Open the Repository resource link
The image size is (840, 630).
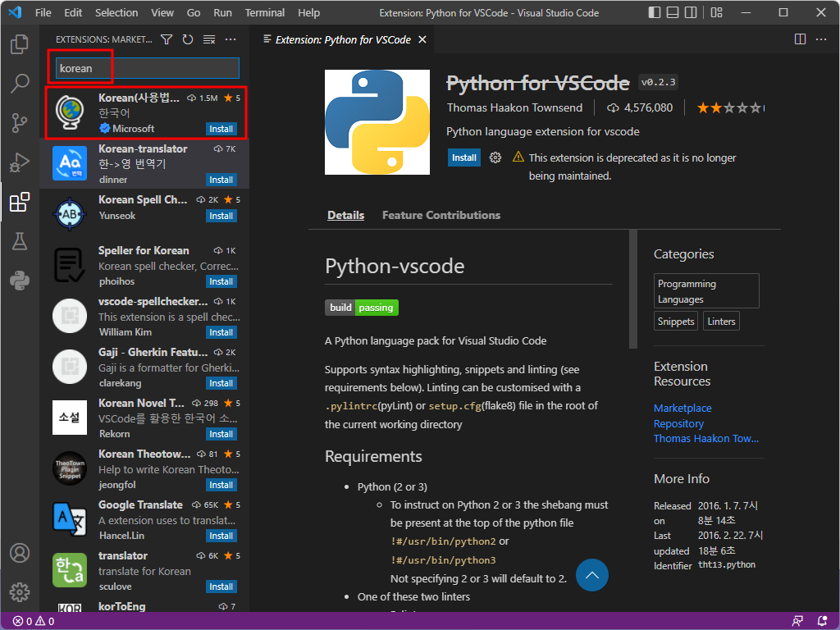(x=678, y=424)
